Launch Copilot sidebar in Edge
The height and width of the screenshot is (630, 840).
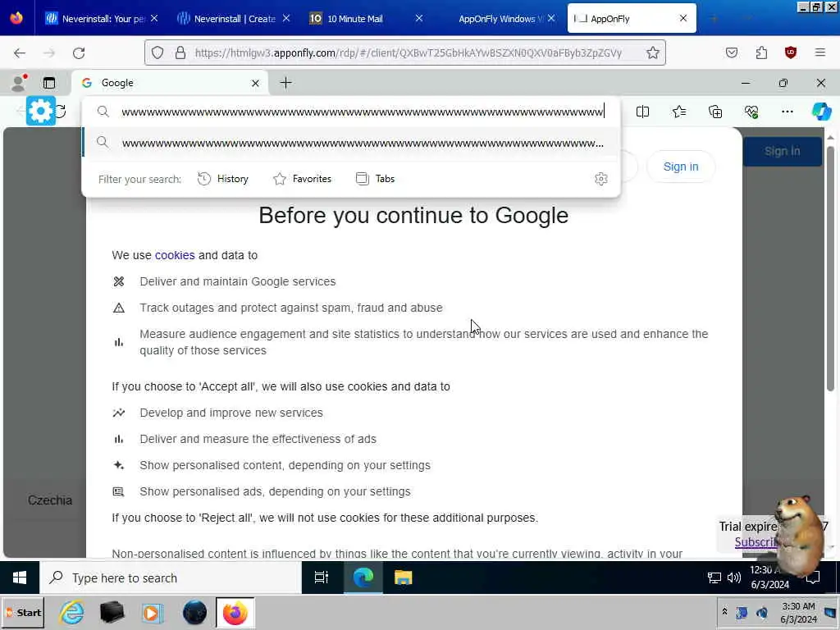pos(822,112)
